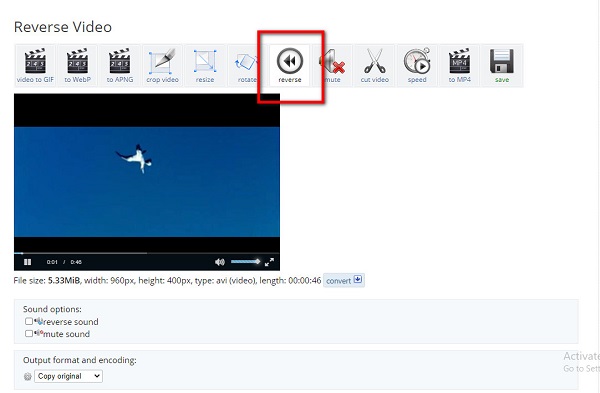This screenshot has width=600, height=393.
Task: Click the 'Sound options:' label
Action: tap(52, 309)
